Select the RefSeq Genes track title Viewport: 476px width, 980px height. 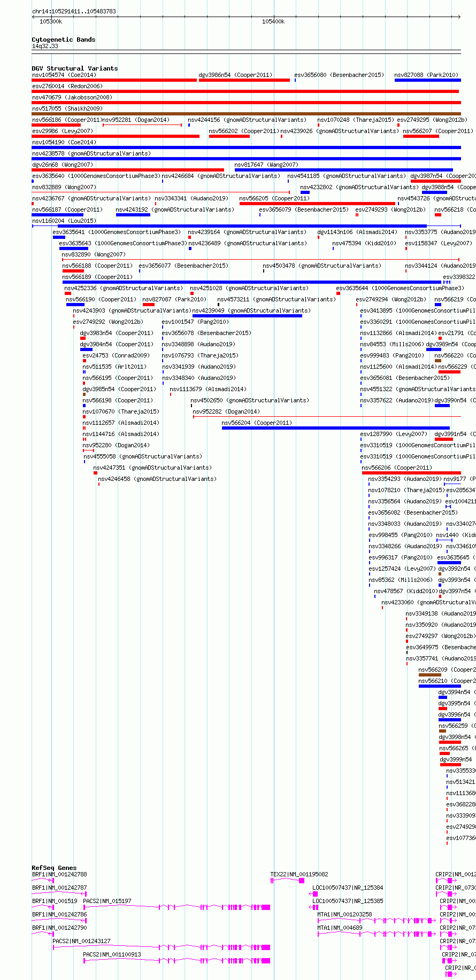point(54,868)
